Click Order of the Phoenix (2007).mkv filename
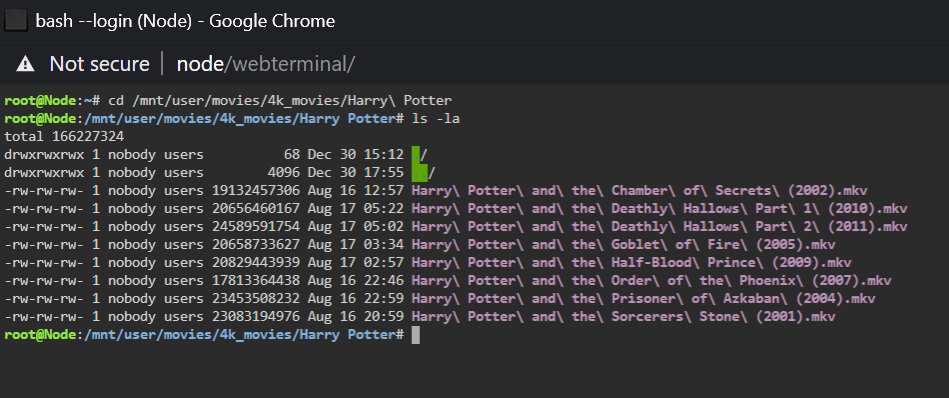Screen dimensions: 949x398 pyautogui.click(x=651, y=281)
